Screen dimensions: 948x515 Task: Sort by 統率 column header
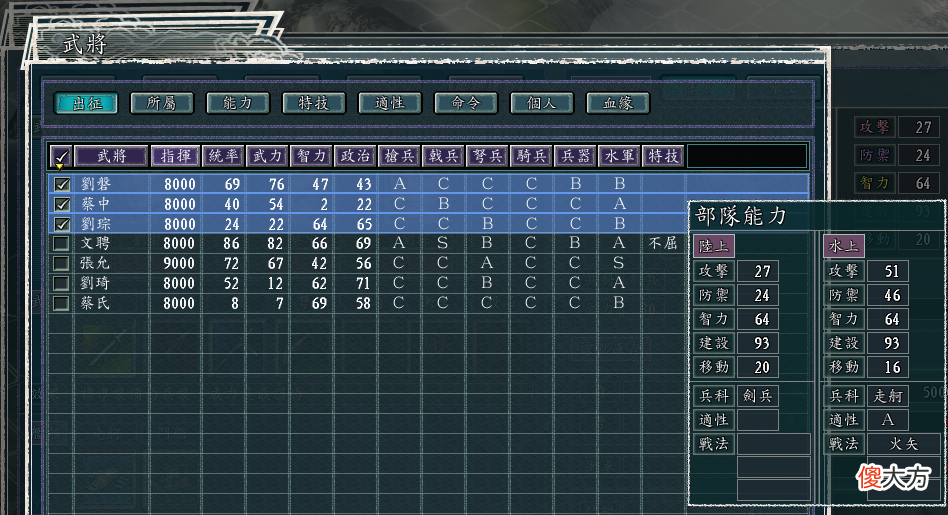point(223,157)
